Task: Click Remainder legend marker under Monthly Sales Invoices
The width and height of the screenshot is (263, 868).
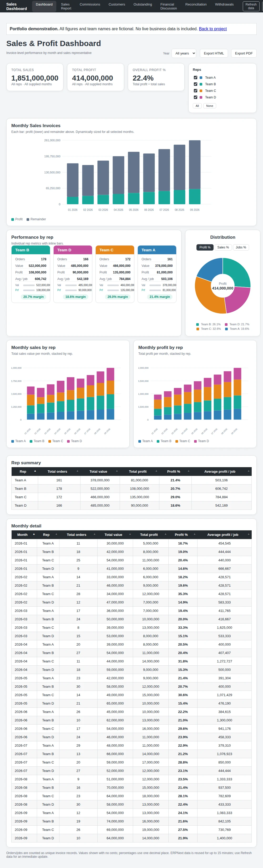Action: point(28,219)
